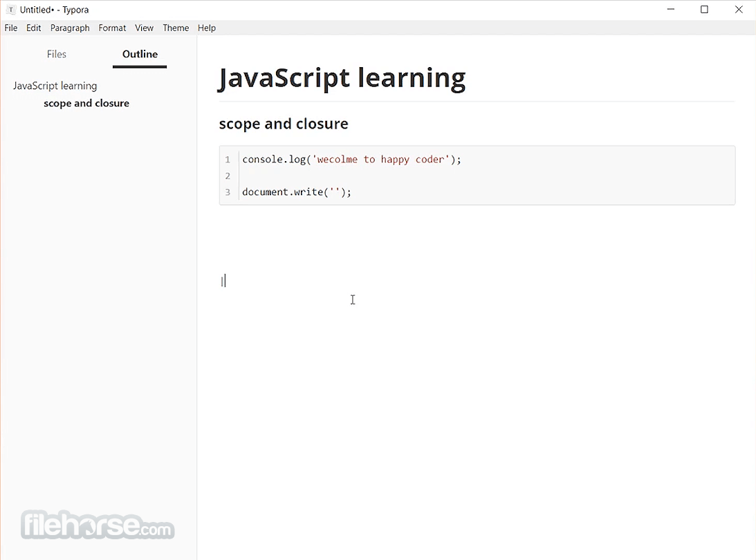The width and height of the screenshot is (756, 560).
Task: Minimize the Typora window
Action: tap(671, 10)
